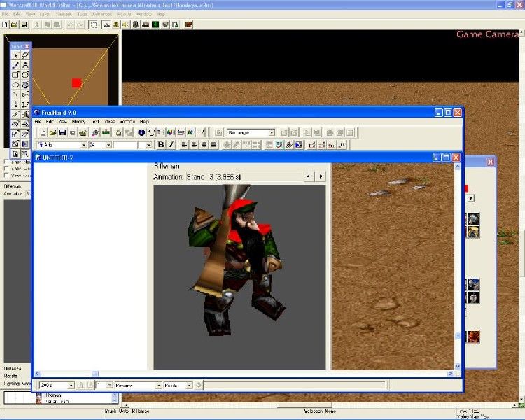Select Rifleman in the unit list
The image size is (525, 420).
(x=52, y=395)
